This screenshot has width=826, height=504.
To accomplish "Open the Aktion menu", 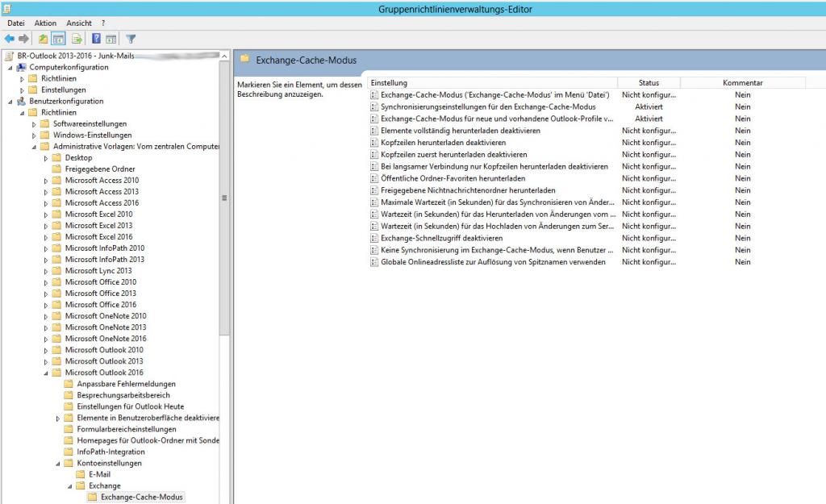I will pyautogui.click(x=45, y=23).
